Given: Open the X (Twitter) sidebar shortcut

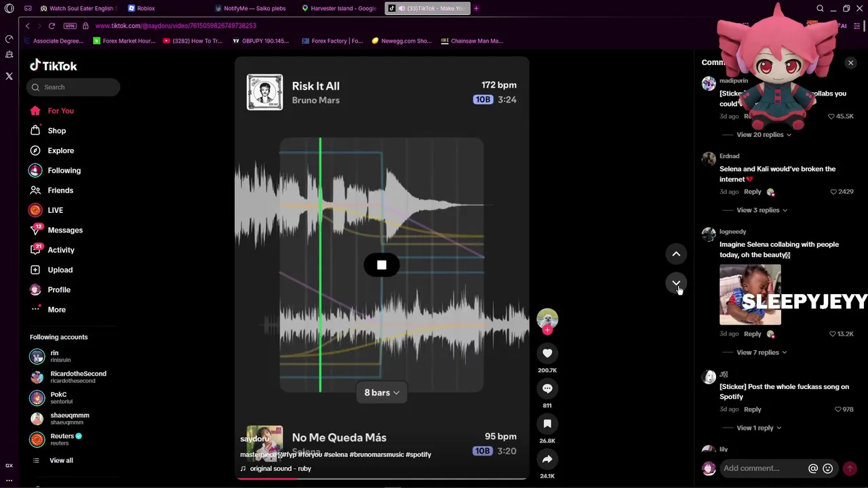Looking at the screenshot, I should (x=9, y=77).
